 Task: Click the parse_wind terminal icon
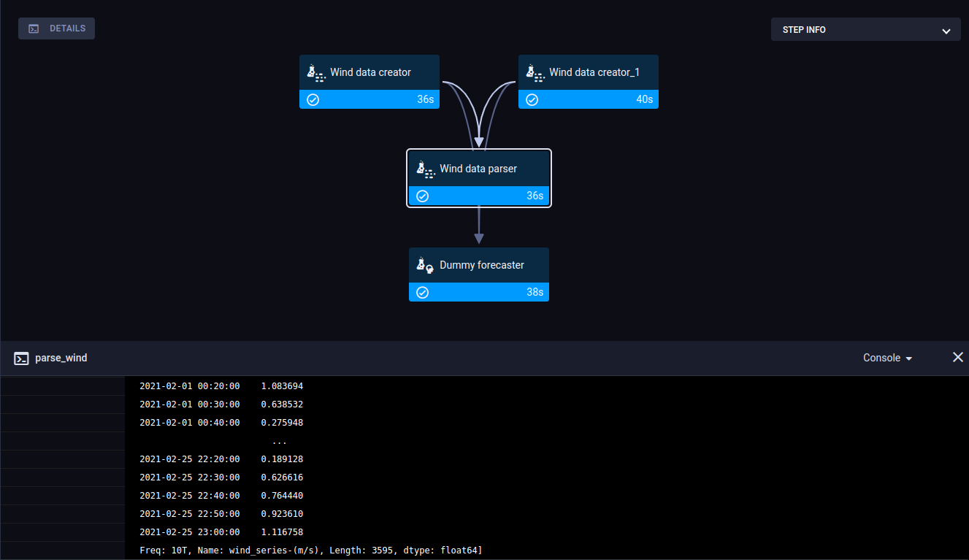[x=21, y=358]
